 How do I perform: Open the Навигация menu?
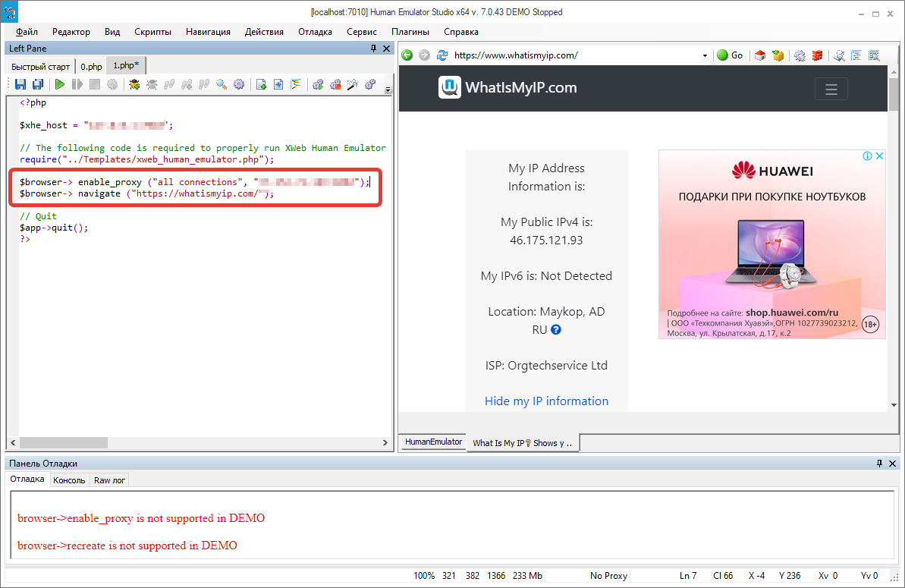[208, 32]
